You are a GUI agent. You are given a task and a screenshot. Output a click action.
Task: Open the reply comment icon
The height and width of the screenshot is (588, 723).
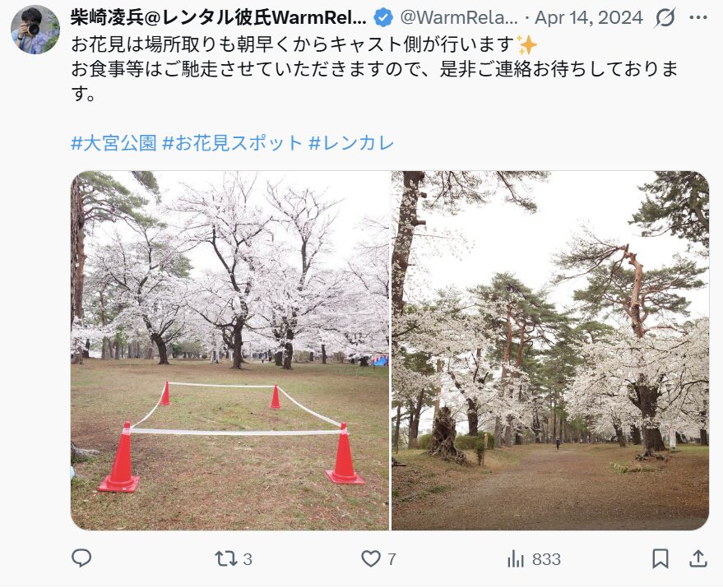(x=81, y=558)
